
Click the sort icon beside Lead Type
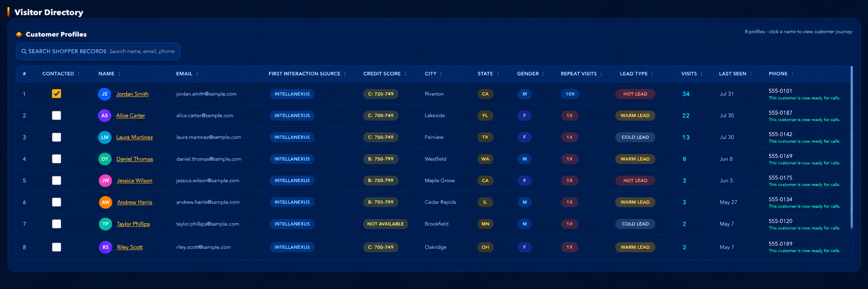pos(652,74)
